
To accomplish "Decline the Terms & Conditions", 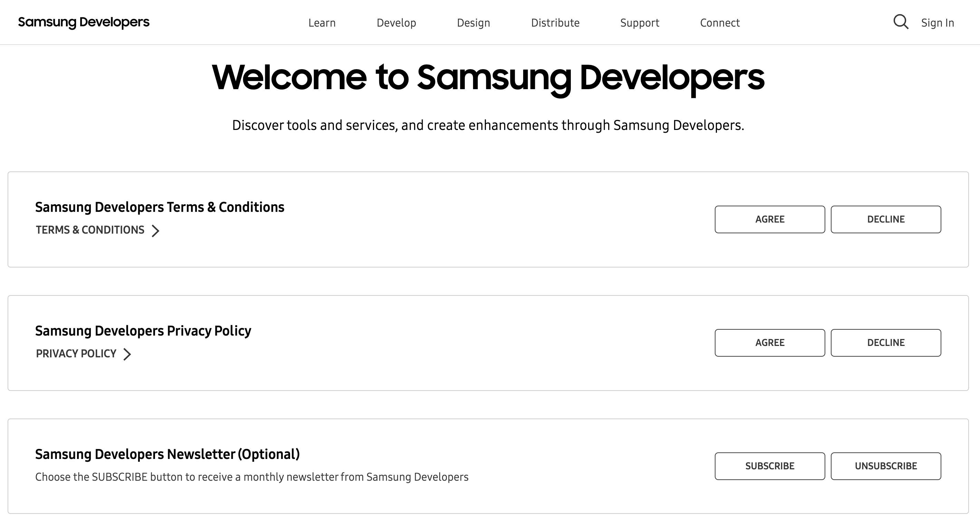I will (886, 219).
